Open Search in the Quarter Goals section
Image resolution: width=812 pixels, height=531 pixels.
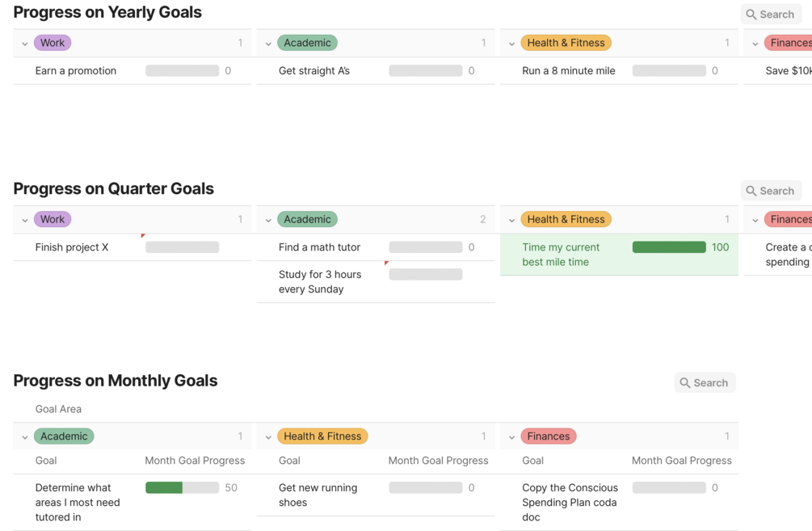[770, 191]
